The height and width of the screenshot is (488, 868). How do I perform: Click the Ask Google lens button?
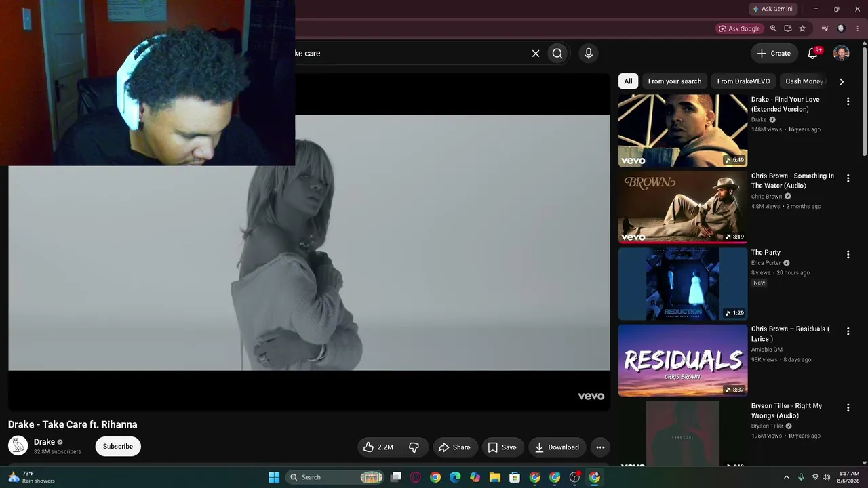click(739, 28)
